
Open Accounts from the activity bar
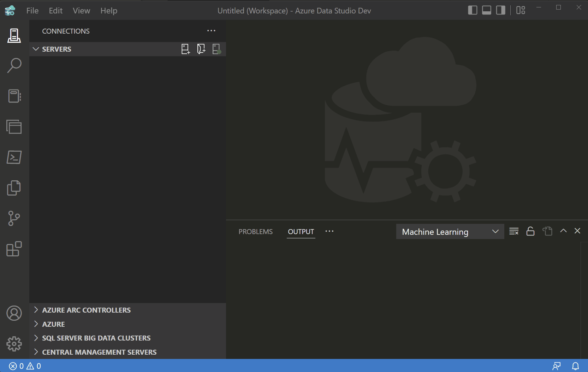[x=14, y=313]
